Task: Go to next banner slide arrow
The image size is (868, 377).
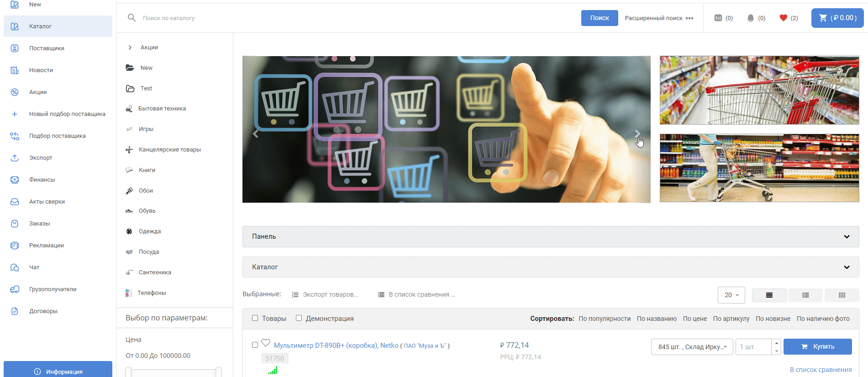Action: click(x=637, y=133)
